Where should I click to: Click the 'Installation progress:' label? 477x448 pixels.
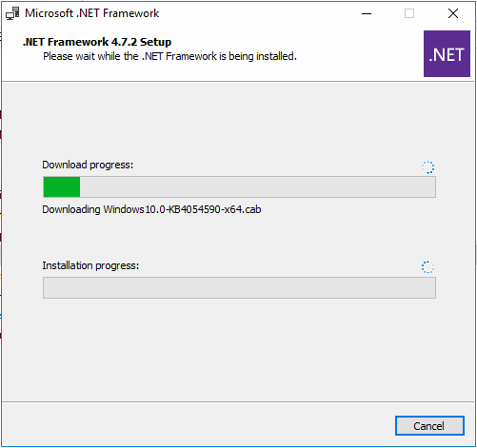[x=90, y=265]
